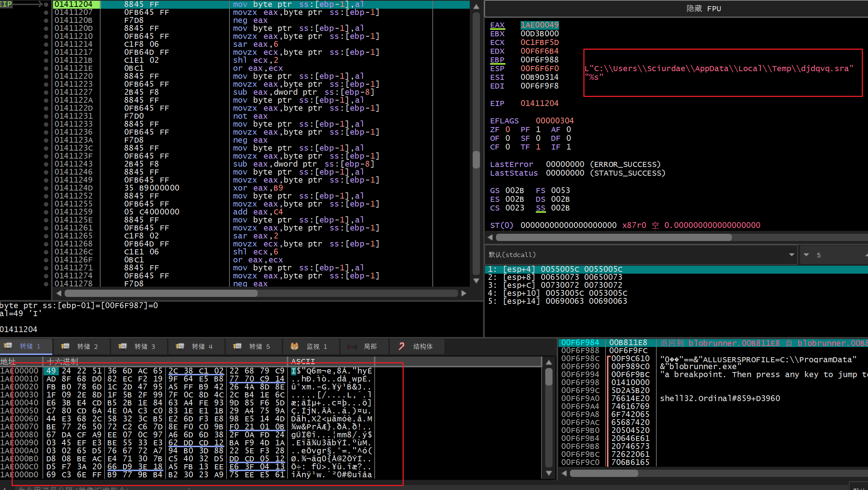Click disassembly horizontal scroll left arrow
Image resolution: width=868 pixels, height=490 pixels.
pos(59,293)
